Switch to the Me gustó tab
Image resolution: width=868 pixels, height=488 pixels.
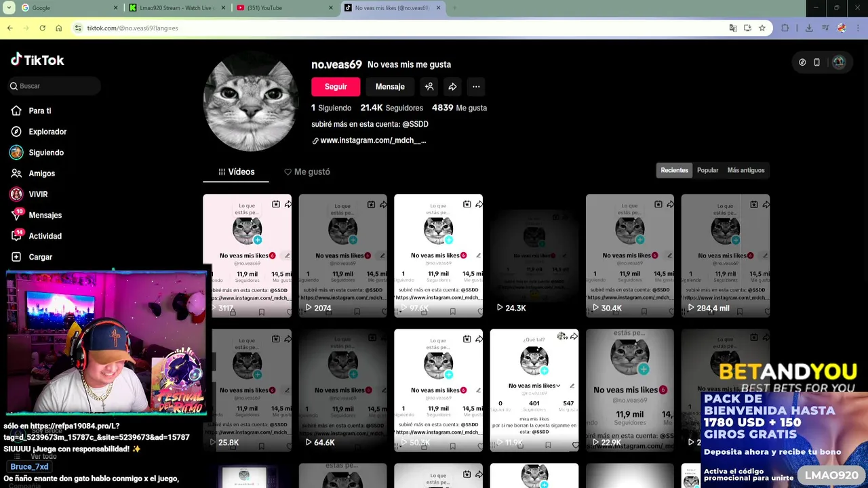pos(307,171)
